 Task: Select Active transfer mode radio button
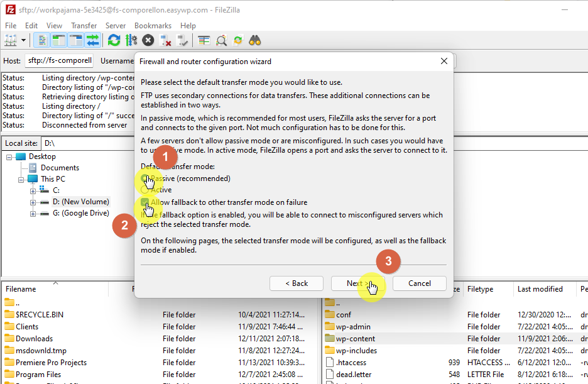(x=144, y=190)
